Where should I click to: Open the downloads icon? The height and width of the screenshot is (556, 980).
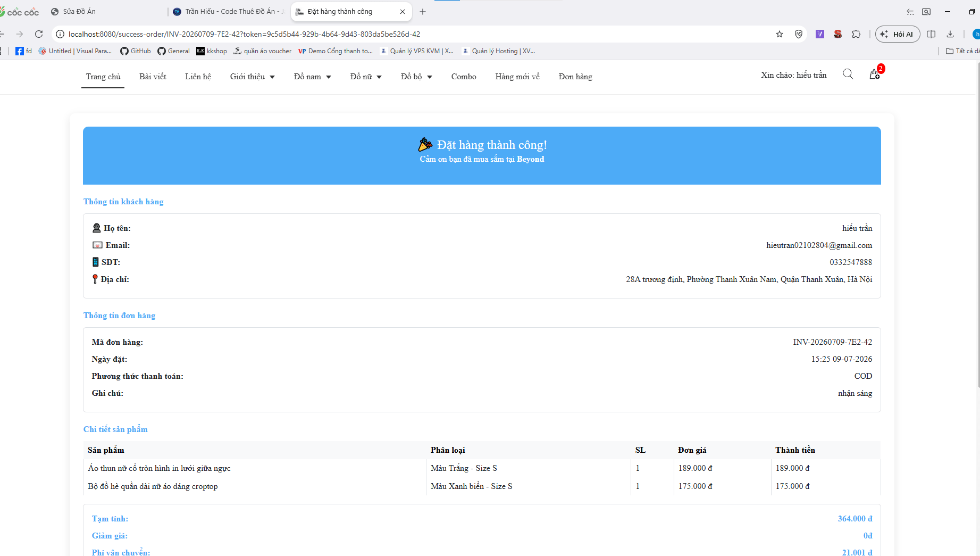click(x=950, y=34)
